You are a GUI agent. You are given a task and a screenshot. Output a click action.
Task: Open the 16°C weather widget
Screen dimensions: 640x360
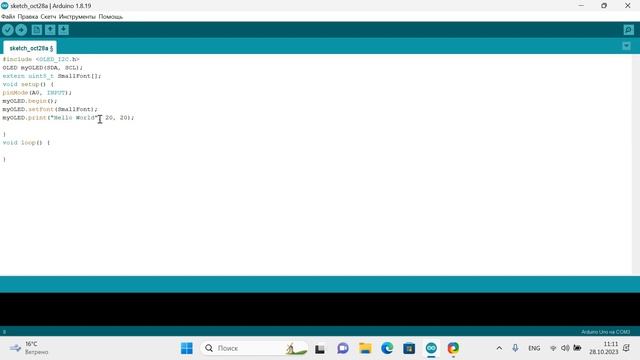point(29,348)
